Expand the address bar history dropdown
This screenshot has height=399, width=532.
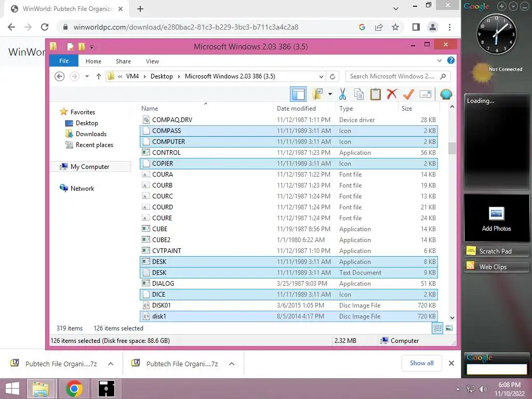[321, 77]
